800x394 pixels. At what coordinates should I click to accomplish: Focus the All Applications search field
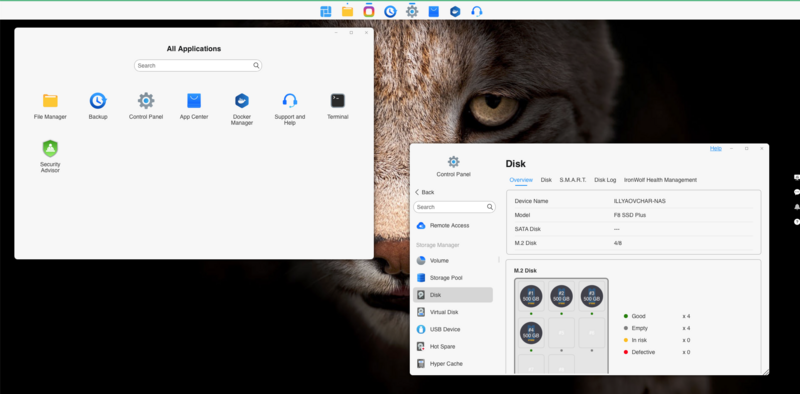[x=198, y=65]
